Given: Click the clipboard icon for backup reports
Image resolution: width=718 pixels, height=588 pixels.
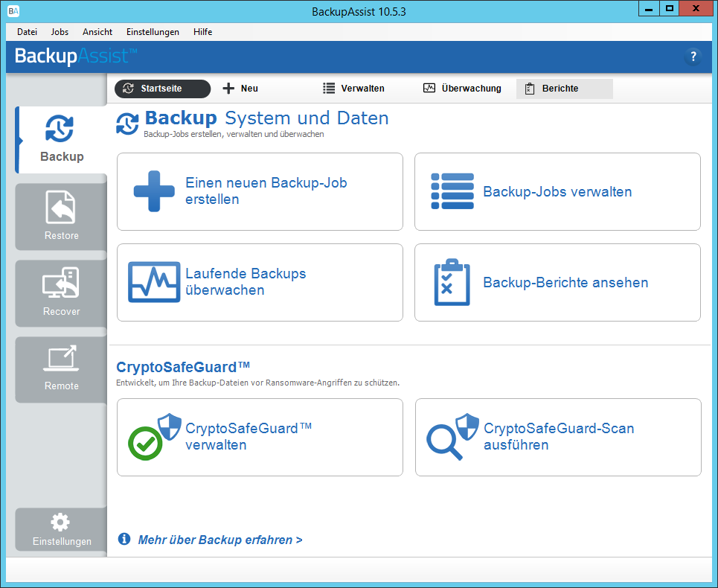Looking at the screenshot, I should pos(452,283).
